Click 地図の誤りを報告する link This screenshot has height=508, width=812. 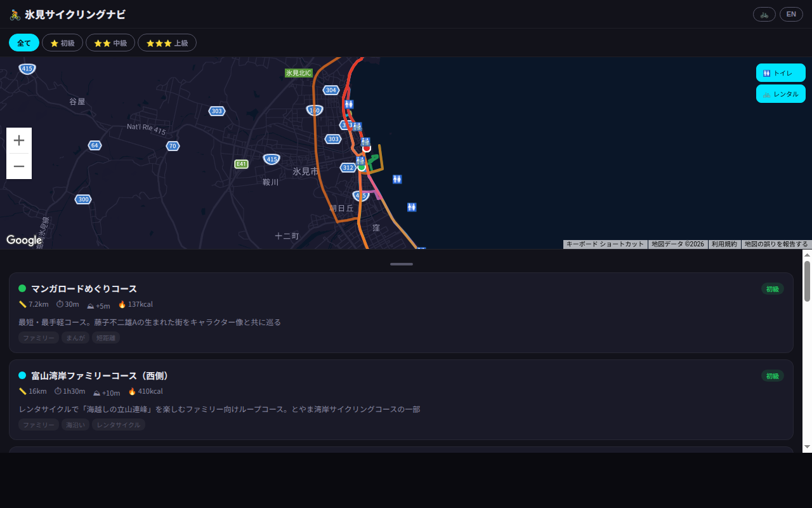click(776, 244)
